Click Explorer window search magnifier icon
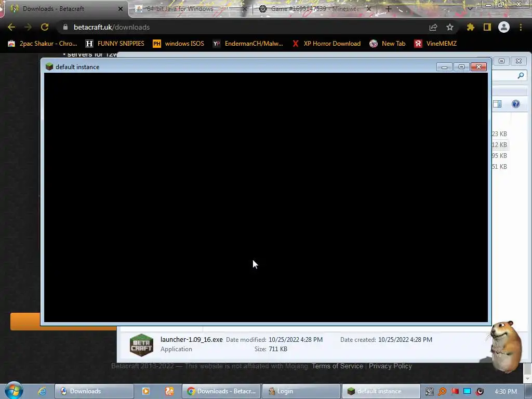 [521, 75]
